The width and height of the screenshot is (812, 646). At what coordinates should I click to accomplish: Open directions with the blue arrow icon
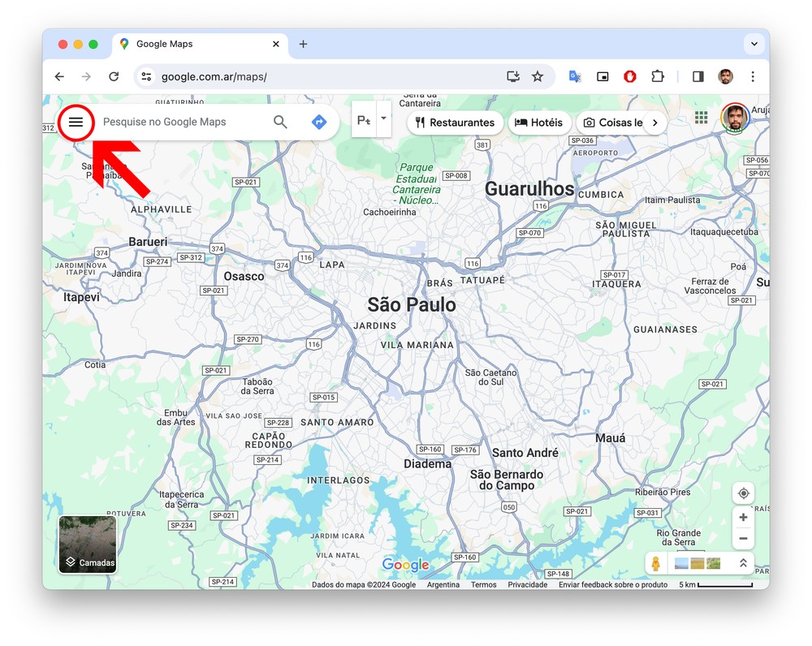[x=319, y=122]
